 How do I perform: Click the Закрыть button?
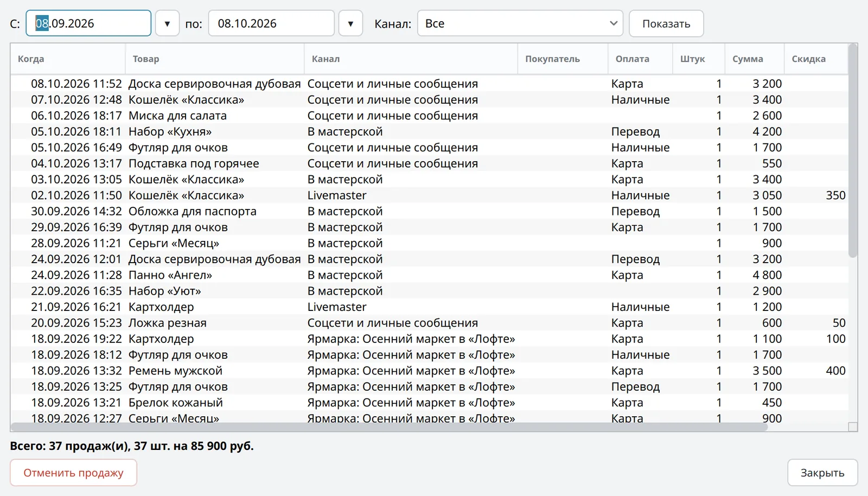point(822,473)
